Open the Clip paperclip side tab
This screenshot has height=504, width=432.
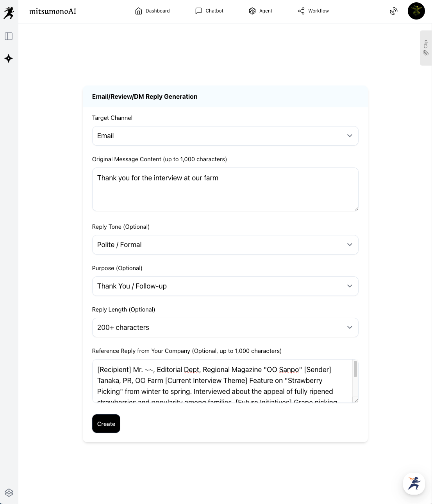[425, 48]
